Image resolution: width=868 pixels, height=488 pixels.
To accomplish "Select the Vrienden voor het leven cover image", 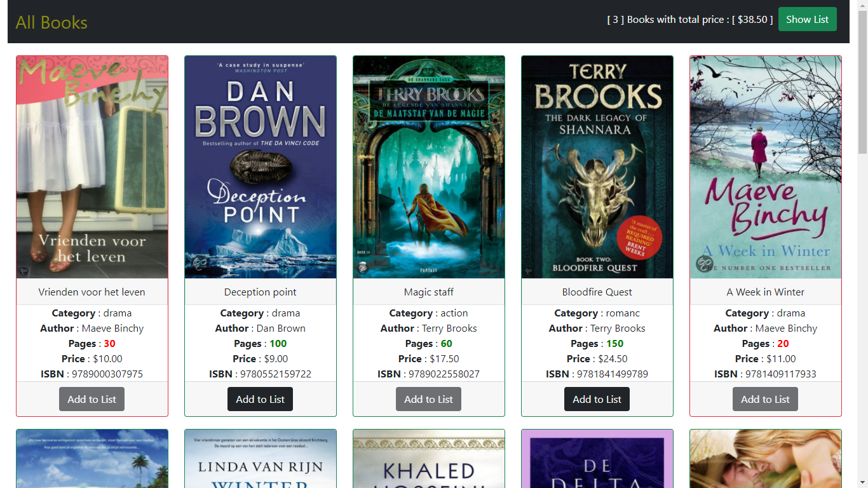I will (x=92, y=167).
